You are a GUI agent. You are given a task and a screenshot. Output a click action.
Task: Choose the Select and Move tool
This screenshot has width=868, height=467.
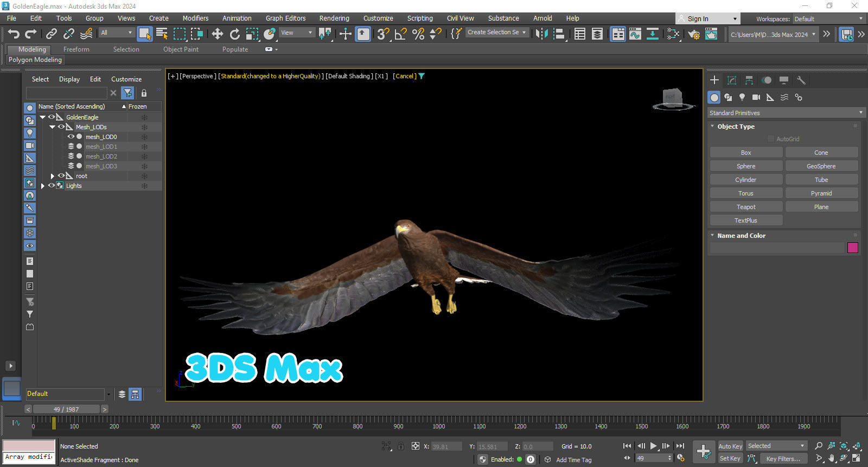click(x=217, y=34)
